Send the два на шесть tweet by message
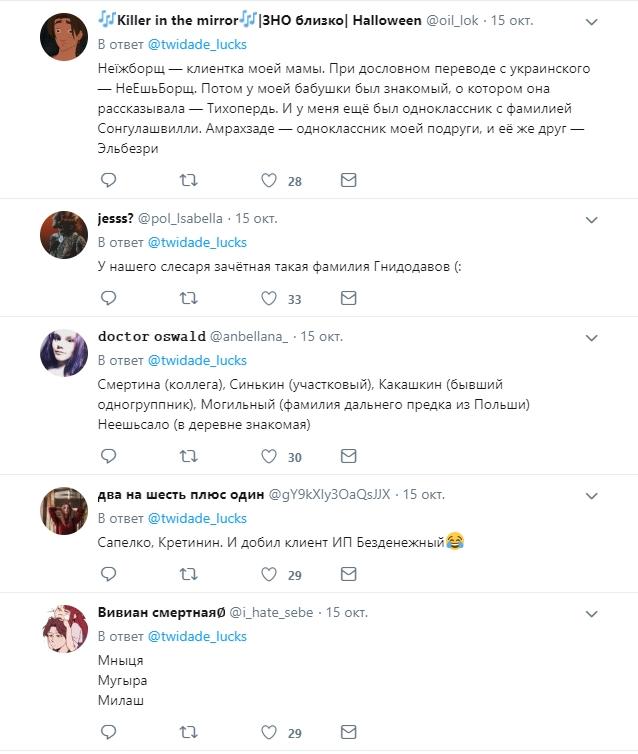This screenshot has width=638, height=754. [348, 575]
